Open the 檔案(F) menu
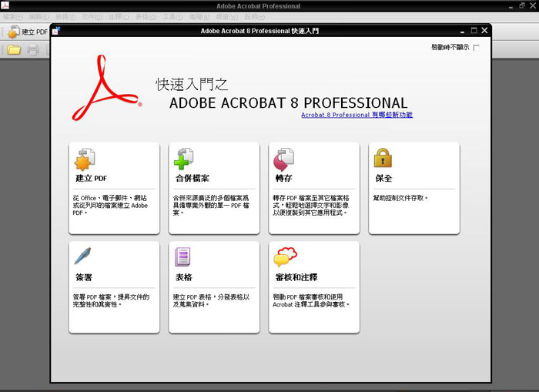This screenshot has width=539, height=392. (x=13, y=16)
